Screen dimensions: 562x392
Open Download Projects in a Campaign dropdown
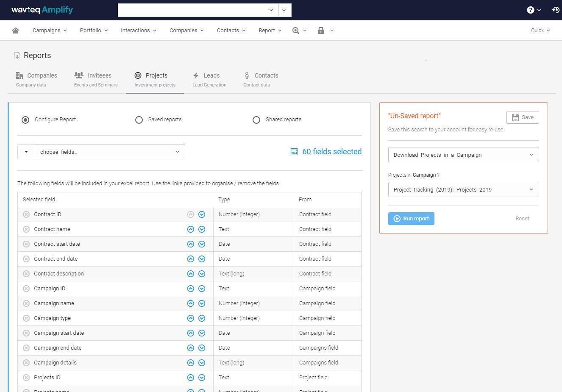click(463, 155)
